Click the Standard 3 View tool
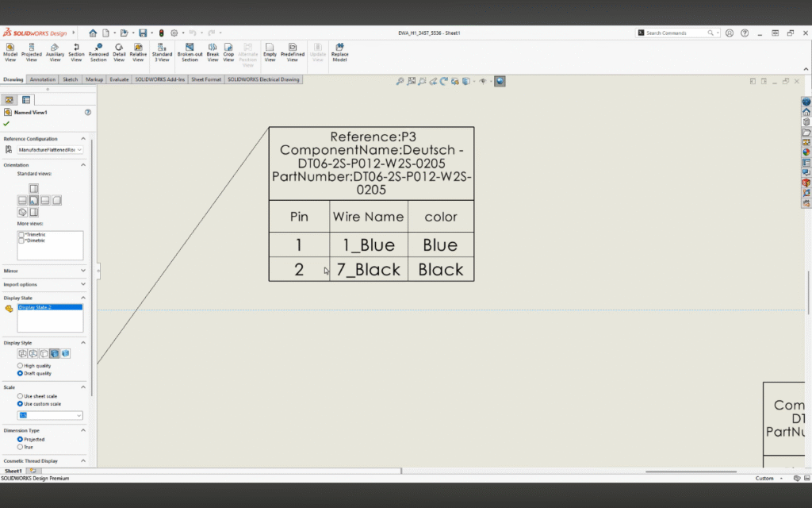The width and height of the screenshot is (812, 508). pyautogui.click(x=162, y=52)
